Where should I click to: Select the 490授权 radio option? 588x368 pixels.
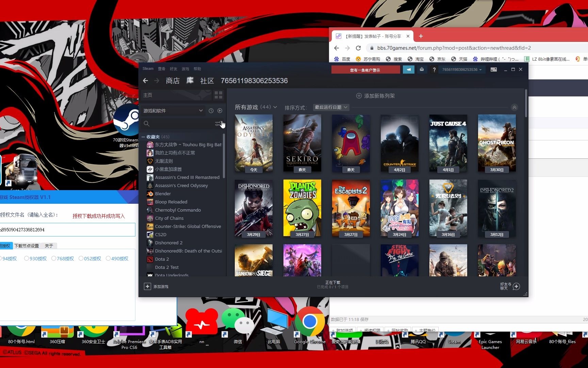[117, 259]
